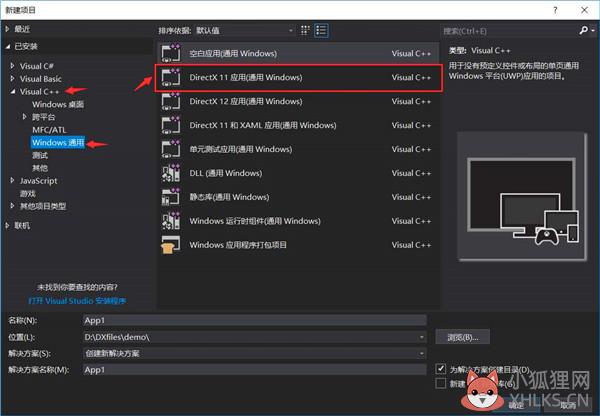Switch templates to medium icon list view
600x416 pixels.
(321, 30)
